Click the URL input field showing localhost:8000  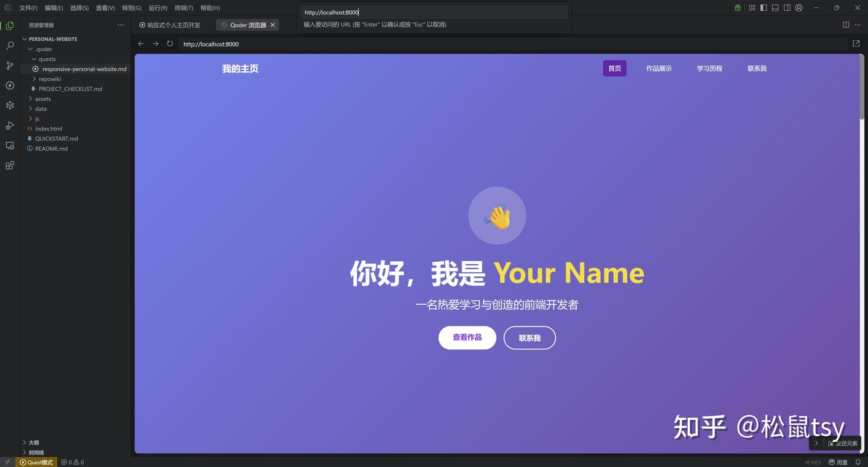pos(433,12)
